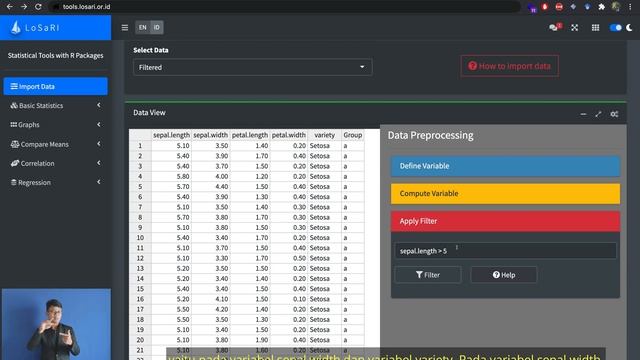The height and width of the screenshot is (360, 640).
Task: Click the filter expression input field
Action: (505, 251)
